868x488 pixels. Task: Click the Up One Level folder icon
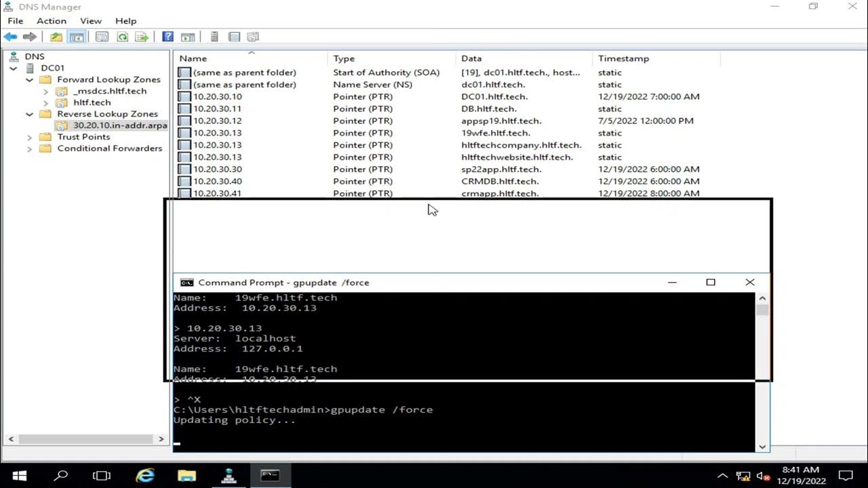click(x=56, y=37)
